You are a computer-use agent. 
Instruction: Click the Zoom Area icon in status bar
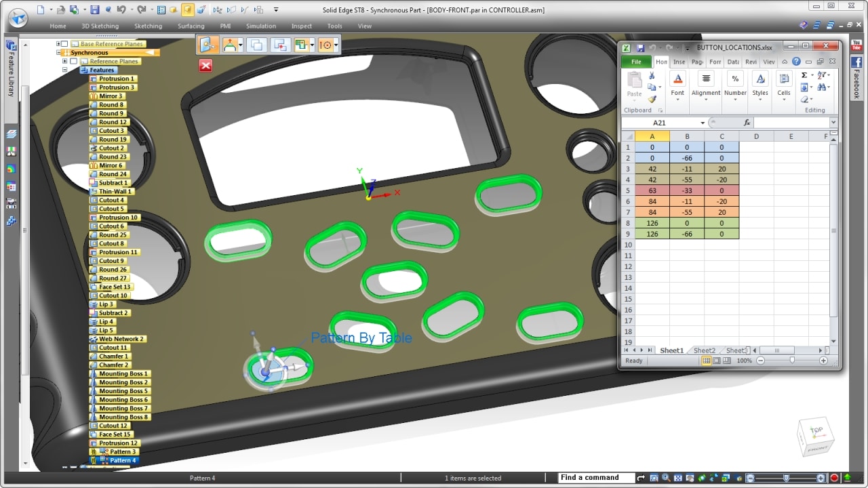coord(654,478)
